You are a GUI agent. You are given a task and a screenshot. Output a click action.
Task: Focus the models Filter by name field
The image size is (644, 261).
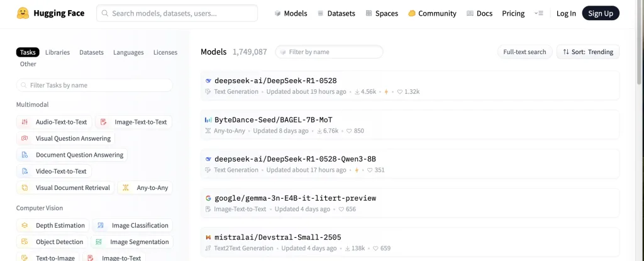[329, 52]
